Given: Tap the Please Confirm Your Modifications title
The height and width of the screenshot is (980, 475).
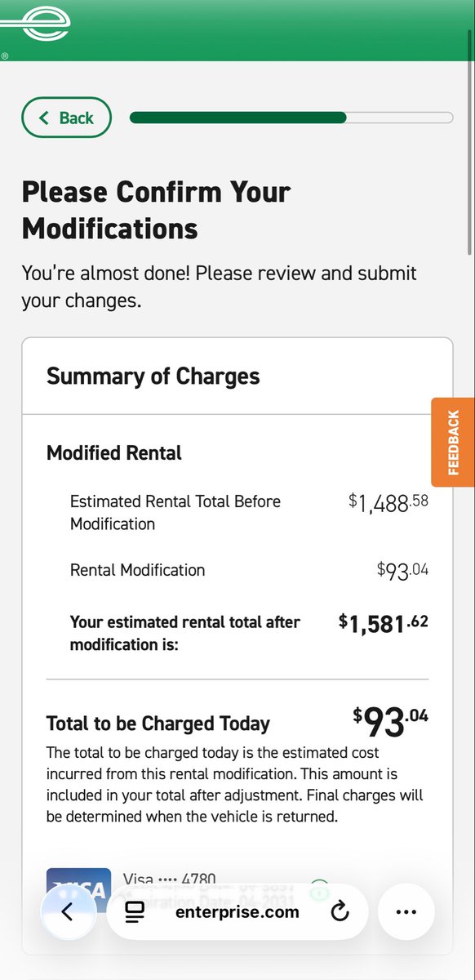Looking at the screenshot, I should pyautogui.click(x=156, y=210).
